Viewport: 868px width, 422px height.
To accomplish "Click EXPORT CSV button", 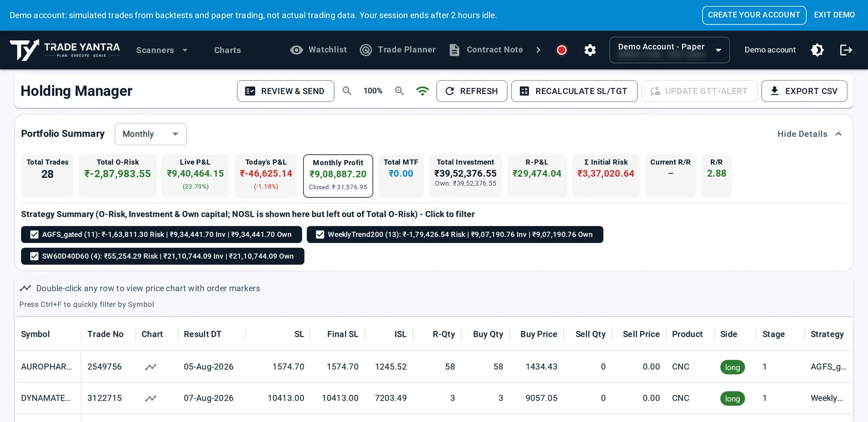I will click(x=804, y=91).
